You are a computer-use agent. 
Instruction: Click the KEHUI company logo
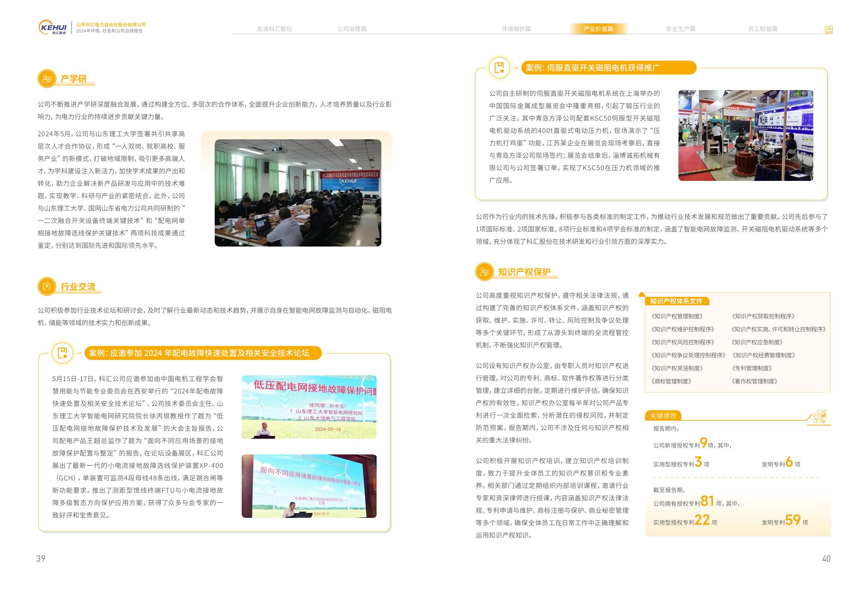(x=52, y=27)
